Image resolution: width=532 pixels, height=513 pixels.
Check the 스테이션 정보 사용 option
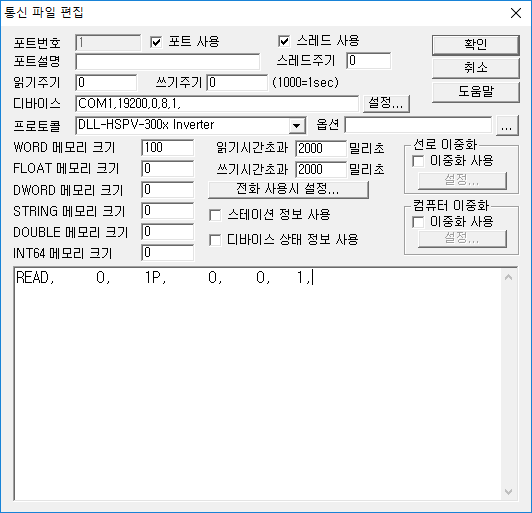215,215
